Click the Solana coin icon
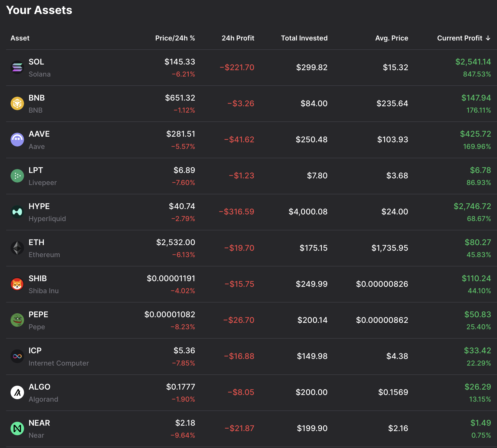 point(17,67)
